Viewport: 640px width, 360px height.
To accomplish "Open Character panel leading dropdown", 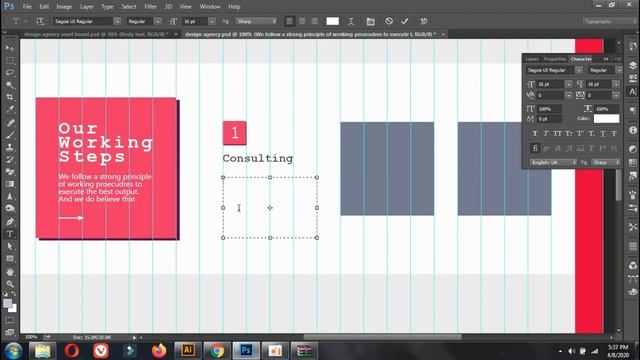I will (616, 84).
